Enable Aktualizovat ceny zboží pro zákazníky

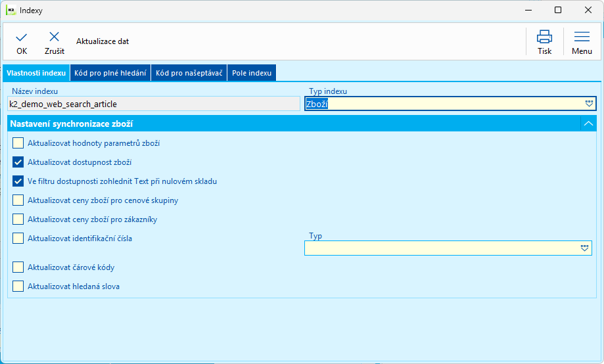coord(18,219)
